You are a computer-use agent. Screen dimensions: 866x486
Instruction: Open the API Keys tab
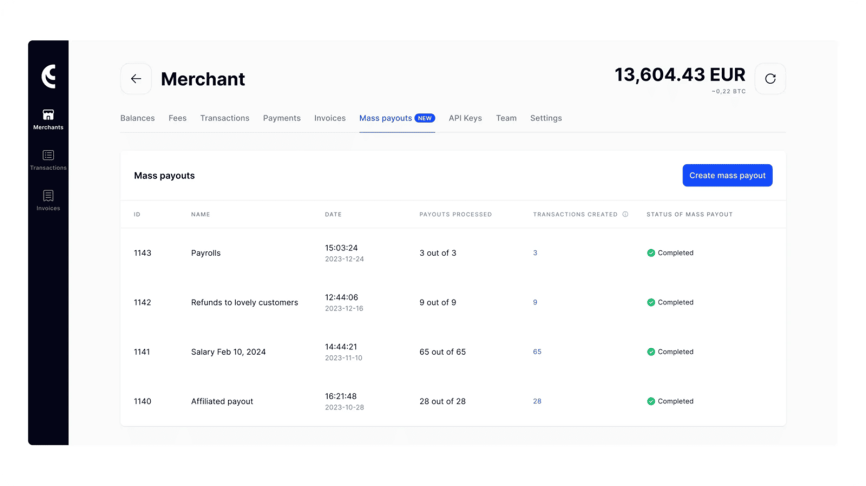coord(465,118)
